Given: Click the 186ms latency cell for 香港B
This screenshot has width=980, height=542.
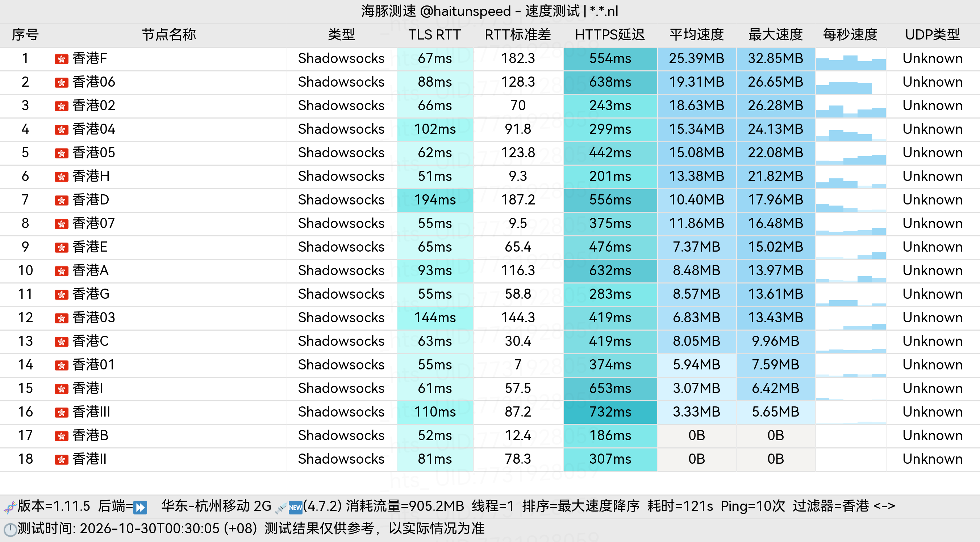Looking at the screenshot, I should [x=610, y=435].
